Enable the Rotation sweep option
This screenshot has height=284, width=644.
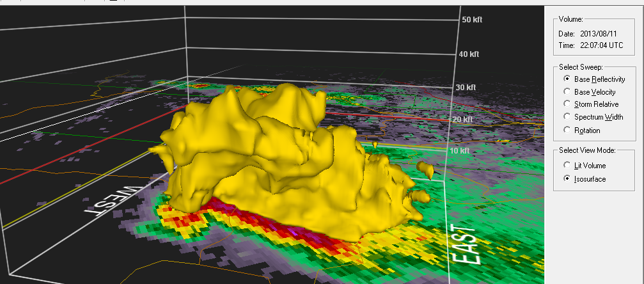583,130
